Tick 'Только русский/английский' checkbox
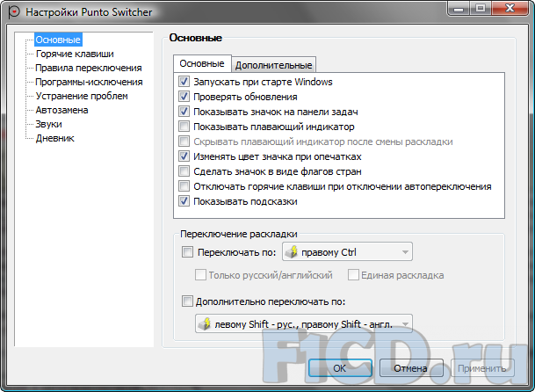The width and height of the screenshot is (535, 392). (200, 275)
